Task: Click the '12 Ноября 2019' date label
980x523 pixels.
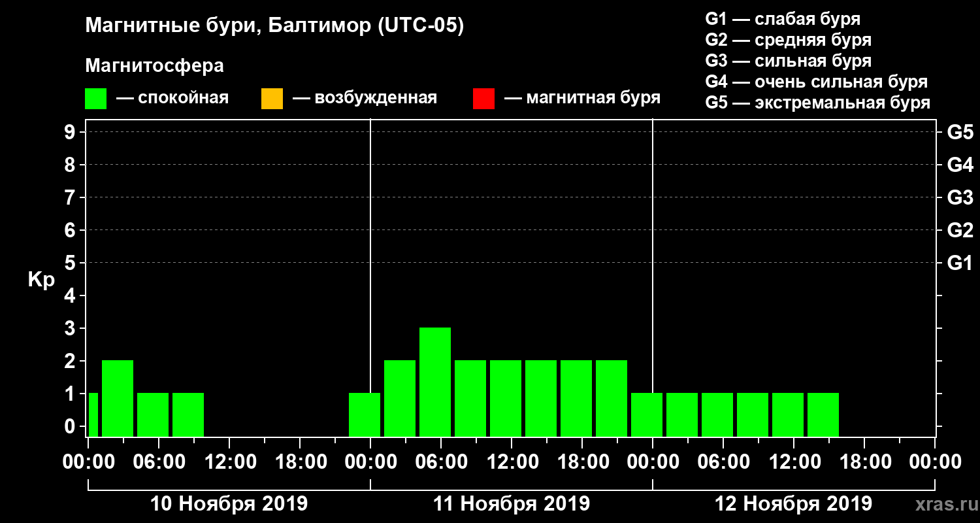Action: [x=793, y=503]
